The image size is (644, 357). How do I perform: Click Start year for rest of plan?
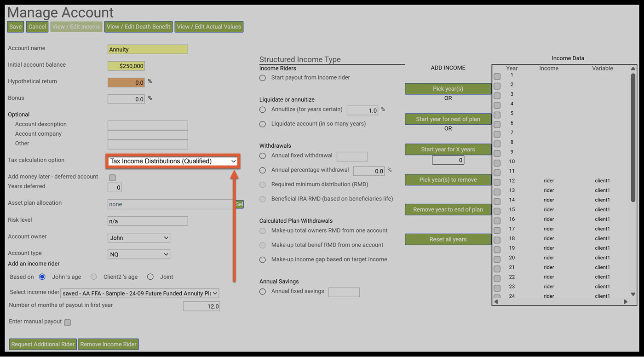coord(448,119)
